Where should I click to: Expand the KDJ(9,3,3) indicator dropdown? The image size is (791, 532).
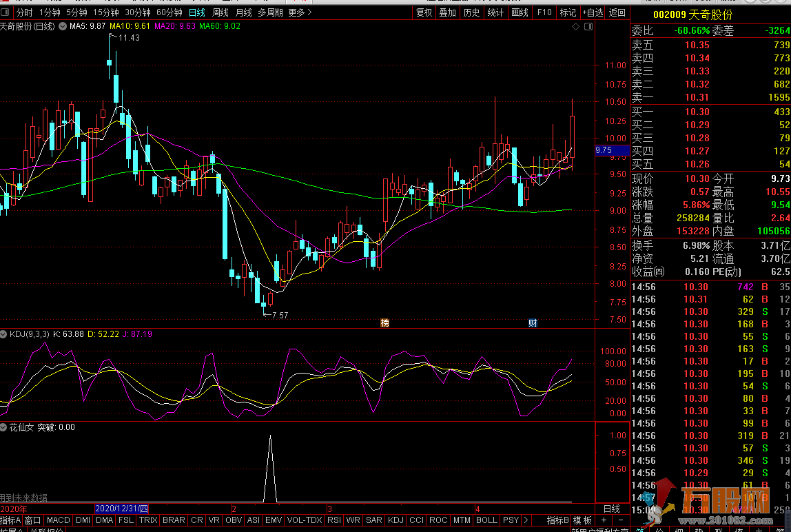3,334
